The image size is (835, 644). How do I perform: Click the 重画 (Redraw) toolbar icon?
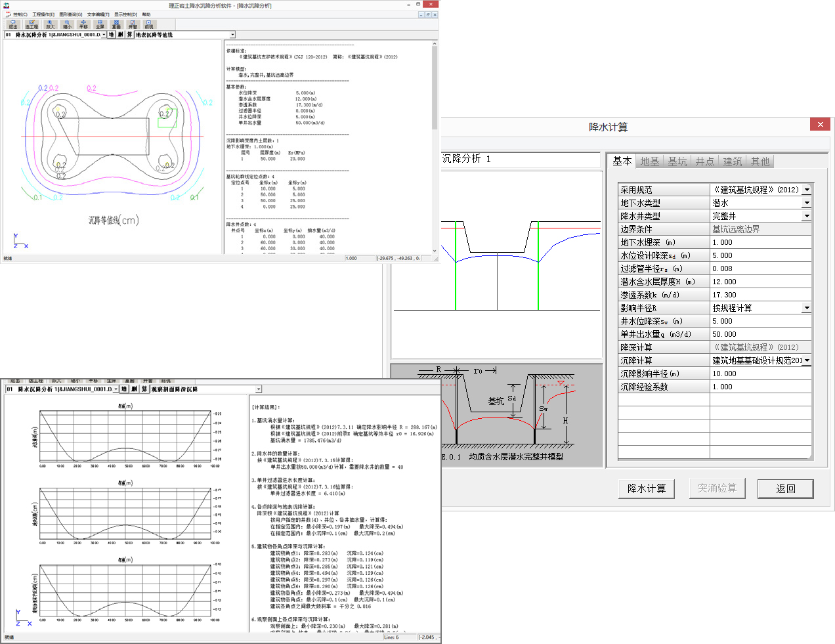coord(116,24)
